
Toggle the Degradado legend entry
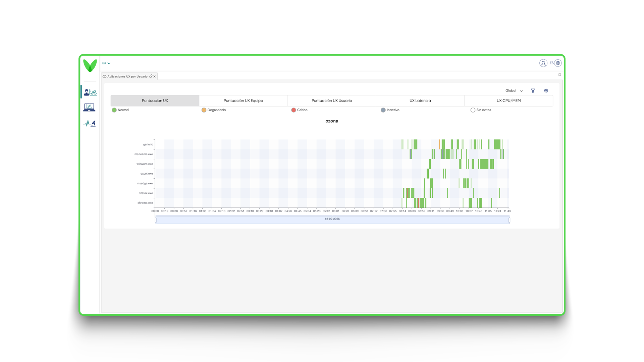[x=214, y=110]
